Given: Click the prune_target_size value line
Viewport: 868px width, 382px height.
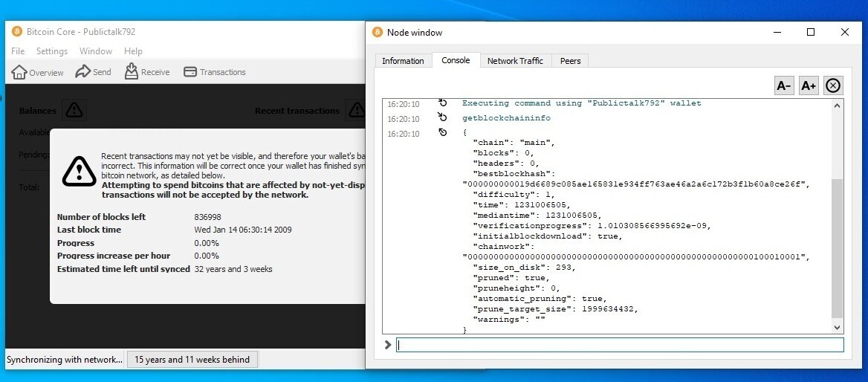Looking at the screenshot, I should [x=556, y=309].
